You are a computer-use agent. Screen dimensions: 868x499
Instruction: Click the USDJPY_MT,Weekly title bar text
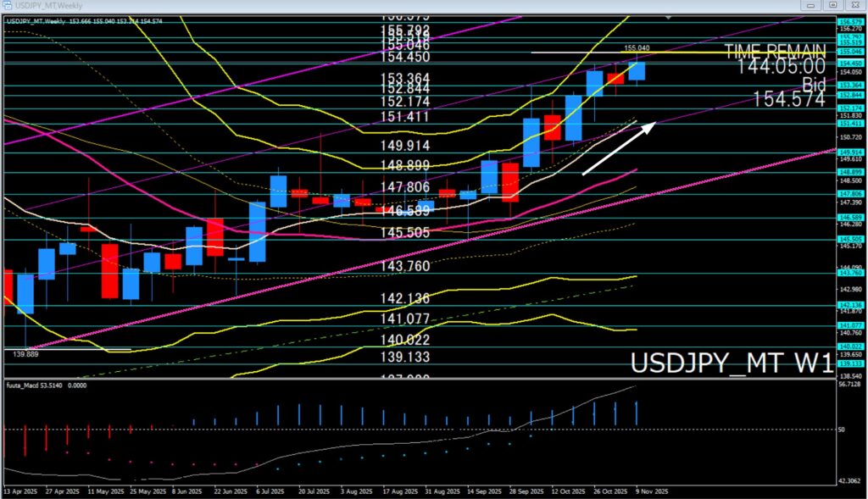pos(48,5)
